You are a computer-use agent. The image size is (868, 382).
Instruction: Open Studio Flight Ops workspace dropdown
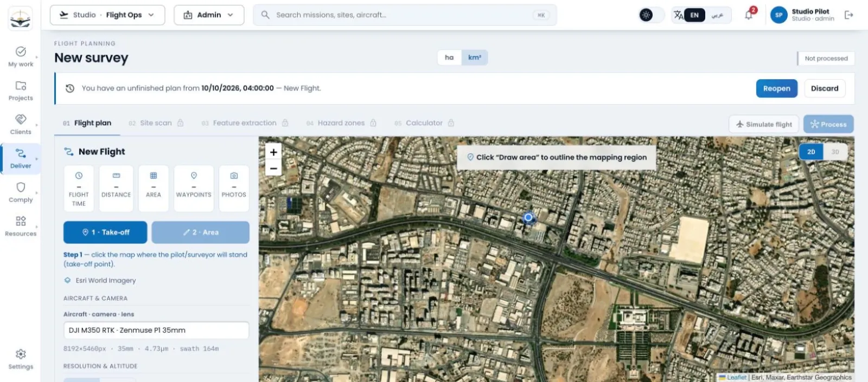[107, 15]
